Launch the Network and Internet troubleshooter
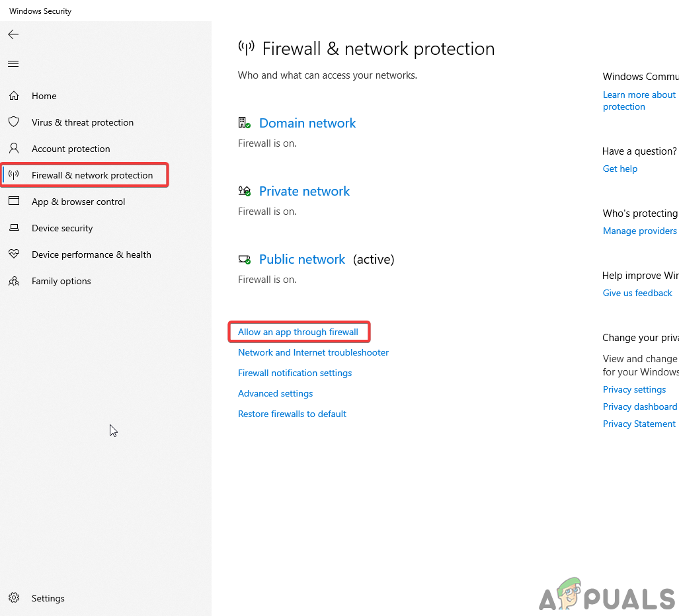679x616 pixels. pos(313,352)
